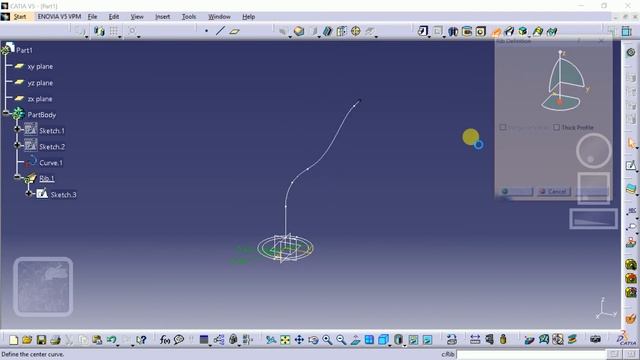This screenshot has height=360, width=640.
Task: Click the camera capture icon
Action: [x=595, y=339]
